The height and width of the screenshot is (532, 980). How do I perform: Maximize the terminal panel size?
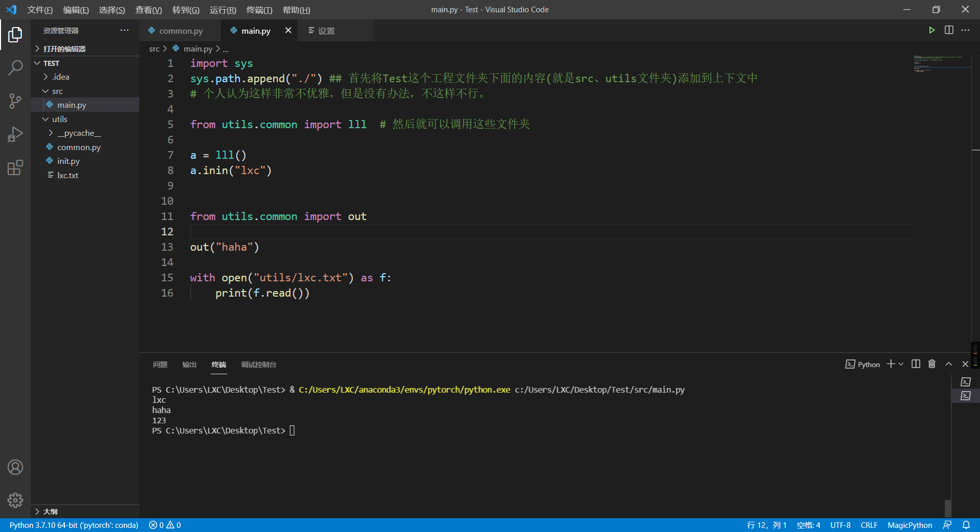949,364
